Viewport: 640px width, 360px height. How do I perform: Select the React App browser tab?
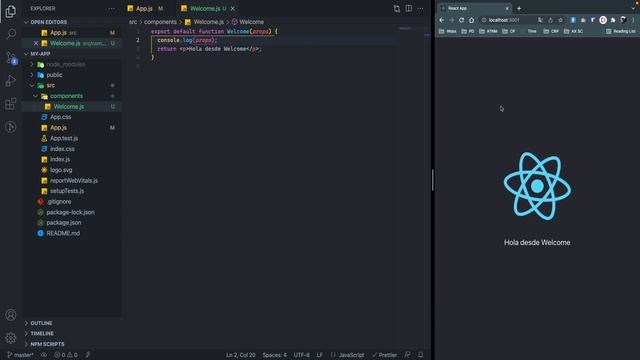(x=474, y=8)
